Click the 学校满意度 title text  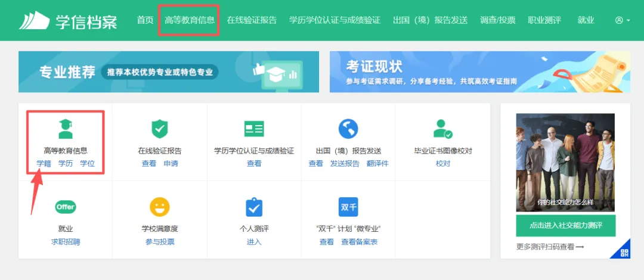coord(159,229)
